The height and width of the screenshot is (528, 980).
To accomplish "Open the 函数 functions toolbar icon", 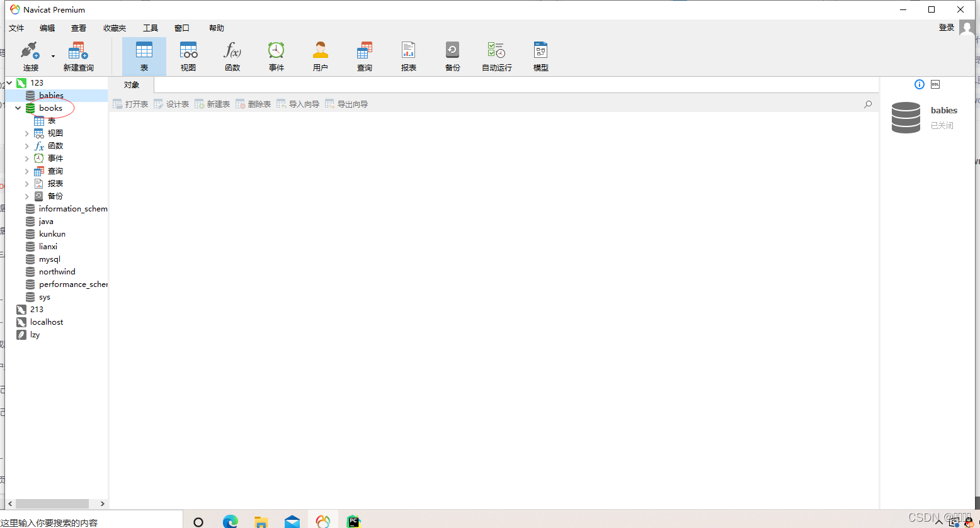I will [232, 57].
